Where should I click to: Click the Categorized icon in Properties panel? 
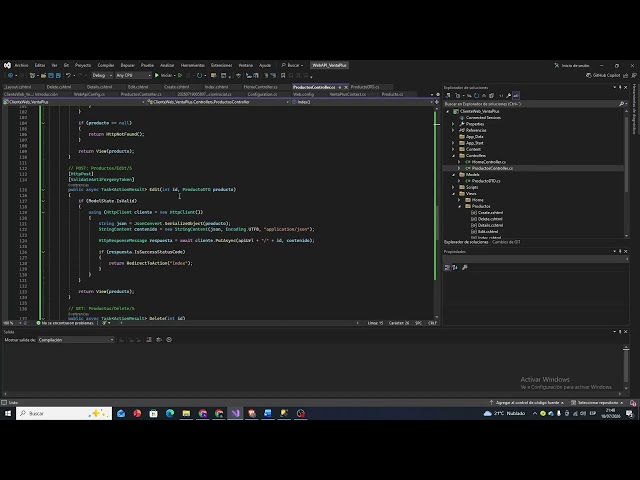[x=447, y=267]
